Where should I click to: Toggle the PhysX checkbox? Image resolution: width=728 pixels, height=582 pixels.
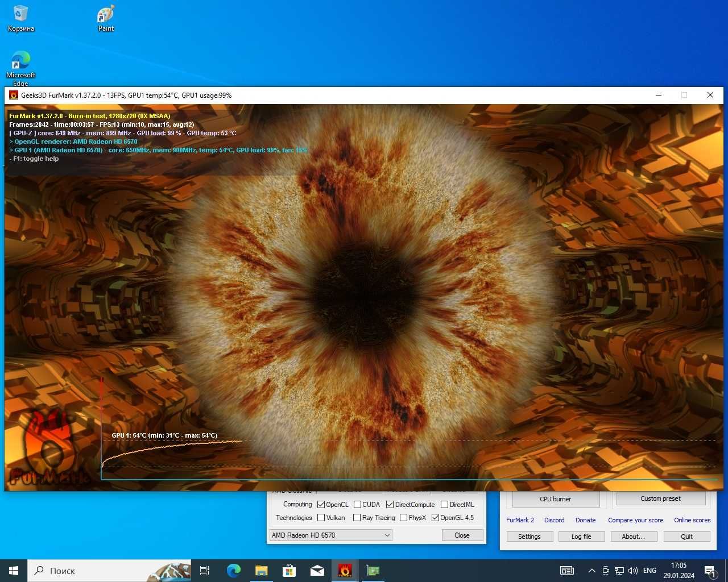pos(403,518)
